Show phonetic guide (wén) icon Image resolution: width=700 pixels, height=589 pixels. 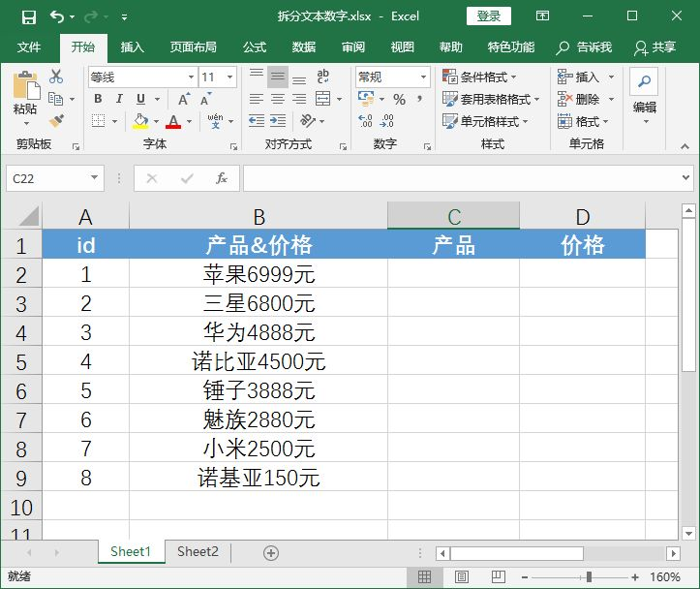pos(216,121)
